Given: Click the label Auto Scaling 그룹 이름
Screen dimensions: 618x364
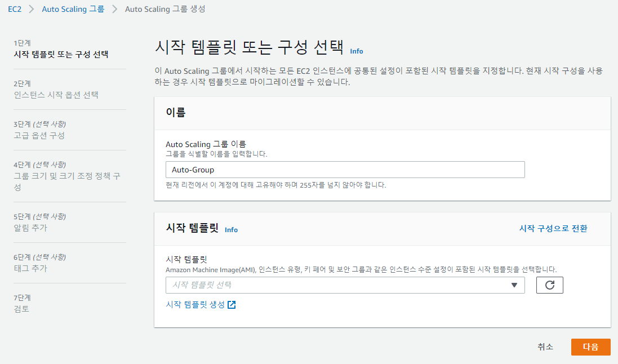Looking at the screenshot, I should click(206, 144).
